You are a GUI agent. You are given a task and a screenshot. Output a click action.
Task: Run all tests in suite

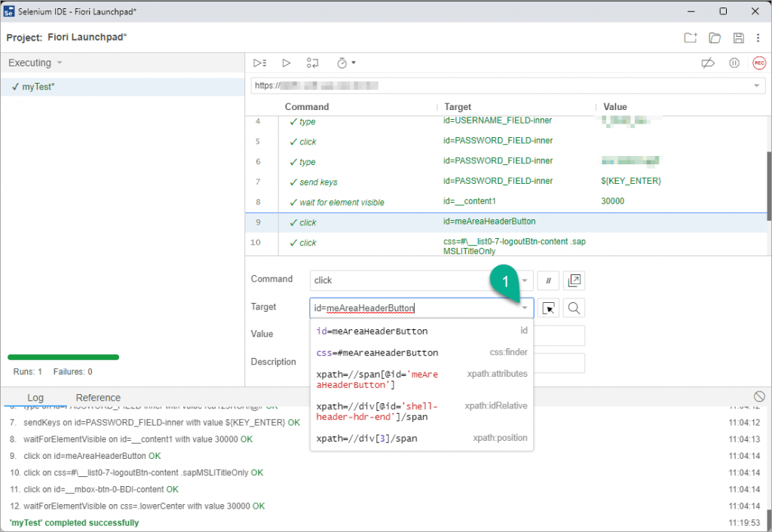[x=259, y=63]
